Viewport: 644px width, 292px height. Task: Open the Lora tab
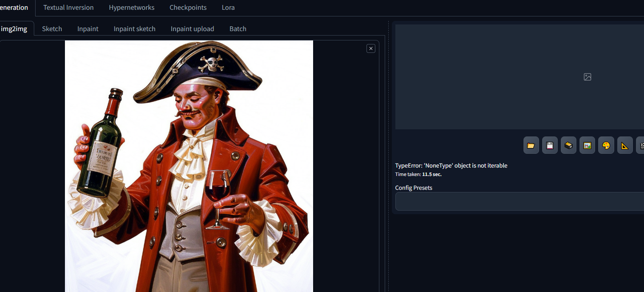point(228,8)
